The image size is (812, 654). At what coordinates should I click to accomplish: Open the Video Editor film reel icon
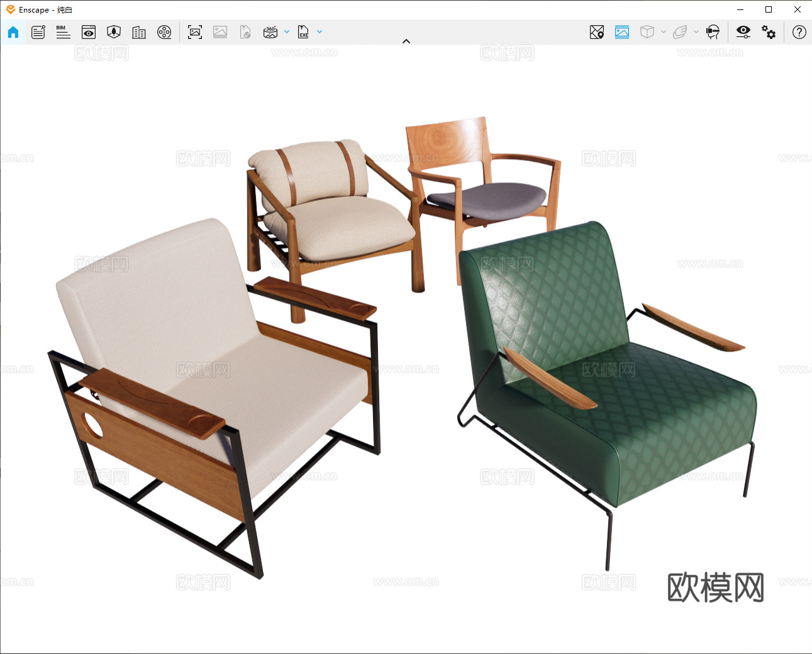pos(164,32)
